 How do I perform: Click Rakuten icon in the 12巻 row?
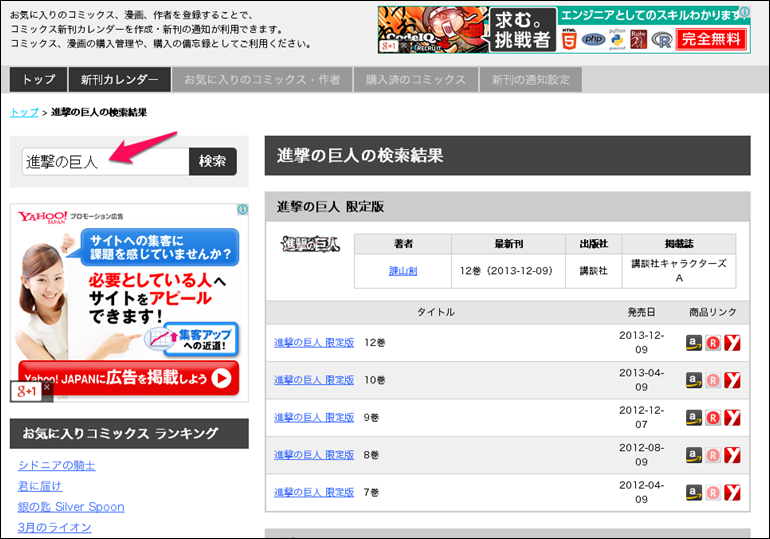point(713,343)
